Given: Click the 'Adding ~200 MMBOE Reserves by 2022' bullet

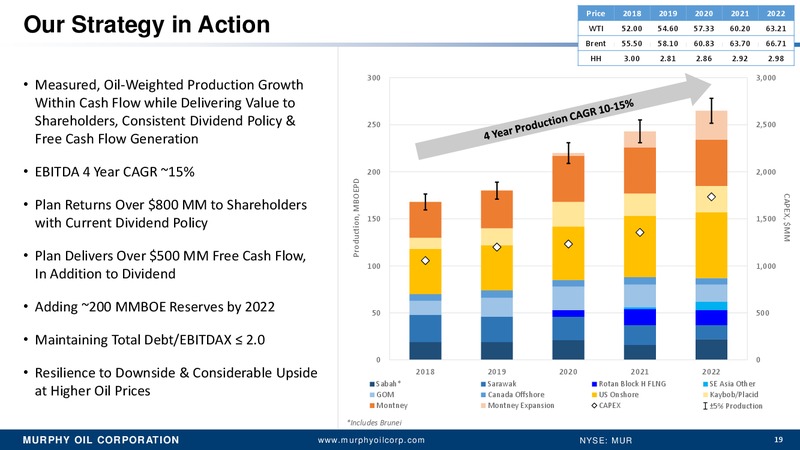Looking at the screenshot, I should coord(155,307).
